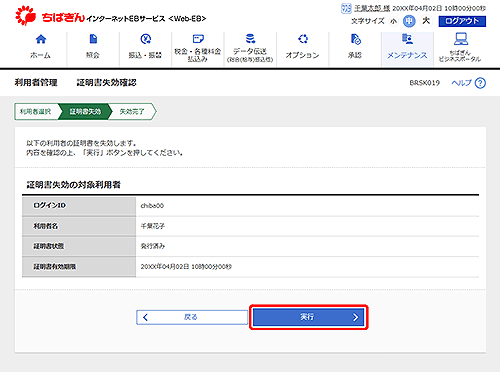Click the 利用者管理 page title
Viewport: 500px width, 372px height.
click(x=36, y=83)
